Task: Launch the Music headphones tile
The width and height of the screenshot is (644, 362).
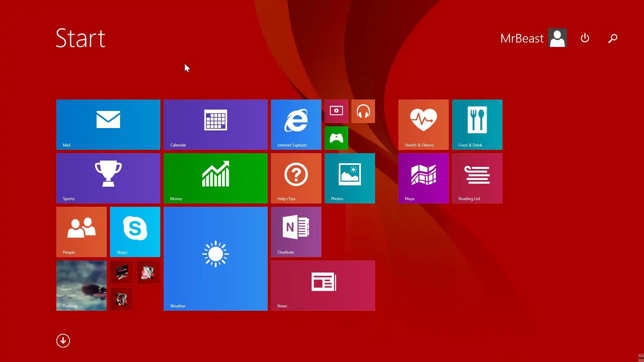Action: tap(363, 111)
